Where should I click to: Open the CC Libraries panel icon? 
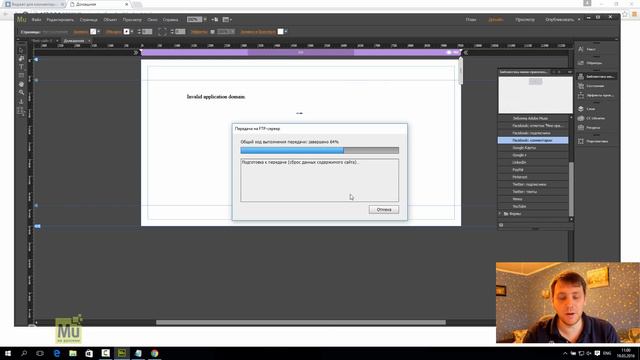(x=581, y=118)
